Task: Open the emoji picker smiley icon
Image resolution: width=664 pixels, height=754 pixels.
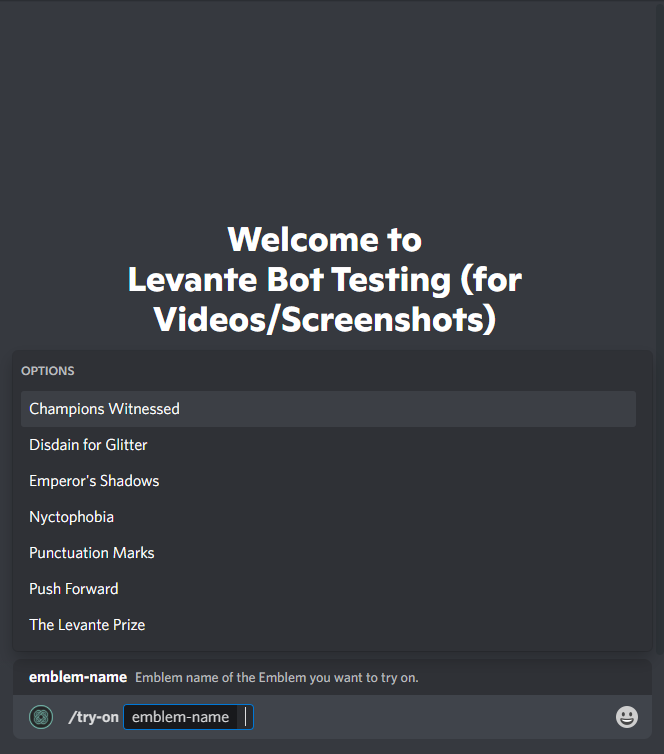Action: tap(626, 717)
